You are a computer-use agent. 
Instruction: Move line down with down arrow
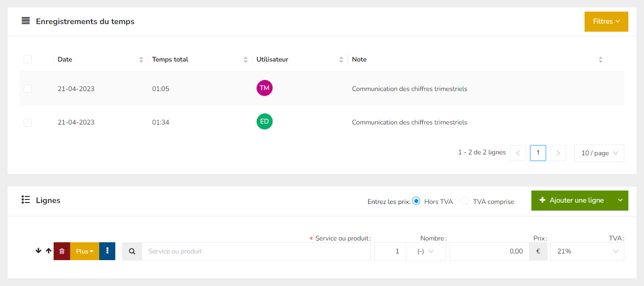coord(38,251)
